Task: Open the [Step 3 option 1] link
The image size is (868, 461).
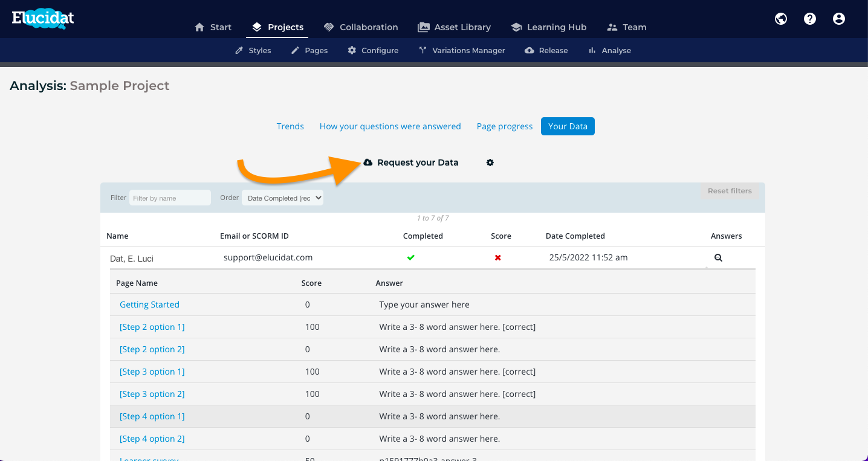Action: pos(152,372)
